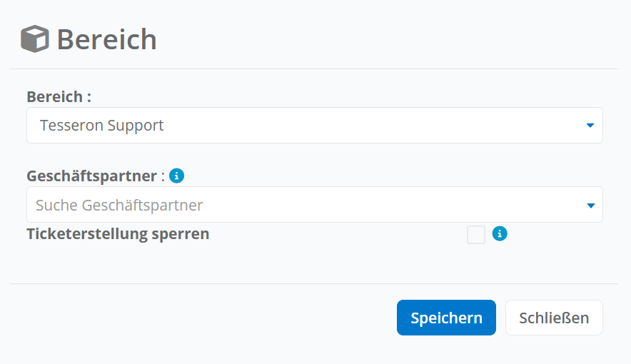Image resolution: width=631 pixels, height=364 pixels.
Task: Click the info icon beside the Ticketerstellung checkbox
Action: (x=500, y=233)
